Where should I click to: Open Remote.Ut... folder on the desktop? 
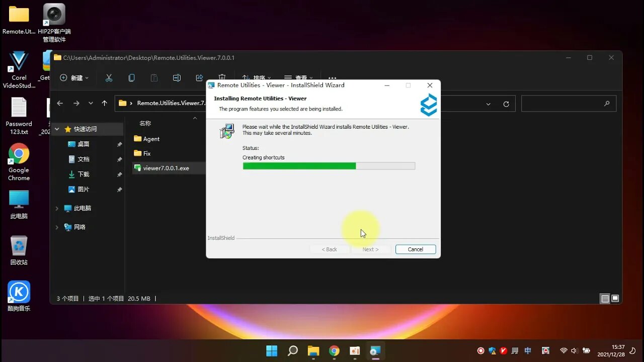tap(19, 20)
